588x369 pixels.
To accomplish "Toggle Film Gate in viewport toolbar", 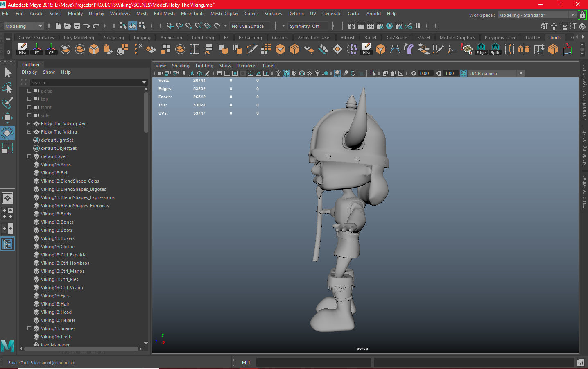I will coord(227,73).
